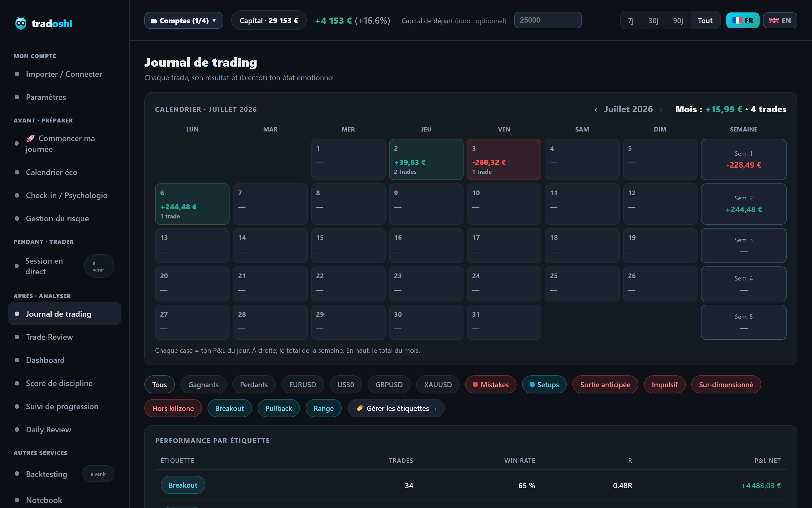The image size is (812, 508).
Task: Open Paramètres in sidebar
Action: coord(64,97)
